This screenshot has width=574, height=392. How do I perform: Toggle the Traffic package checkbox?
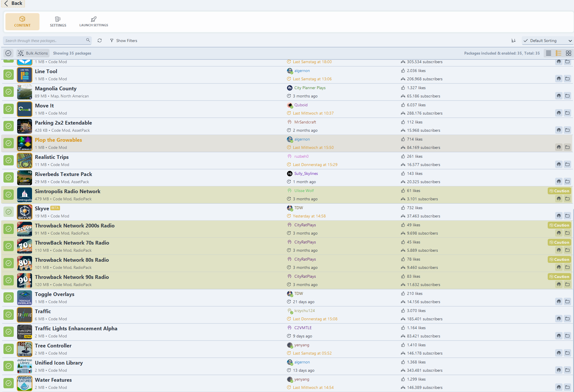point(9,315)
